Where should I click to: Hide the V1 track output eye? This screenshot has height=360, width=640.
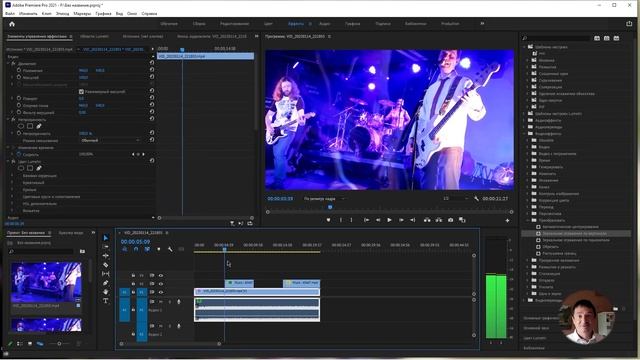[x=161, y=292]
